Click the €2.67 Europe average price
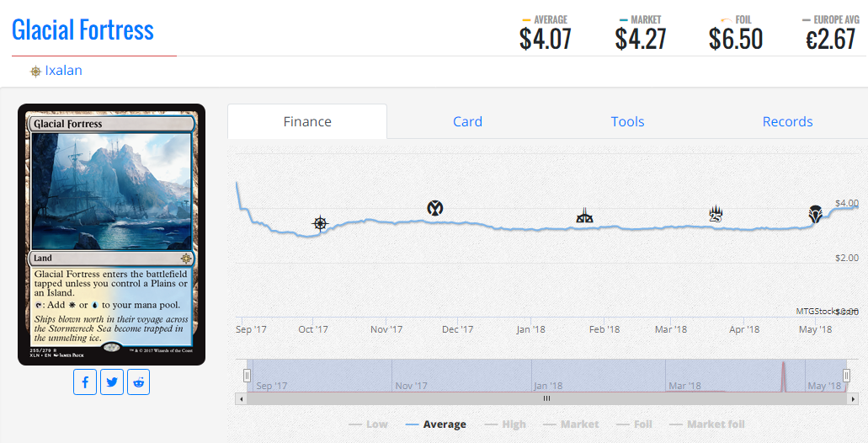The image size is (868, 443). (831, 40)
